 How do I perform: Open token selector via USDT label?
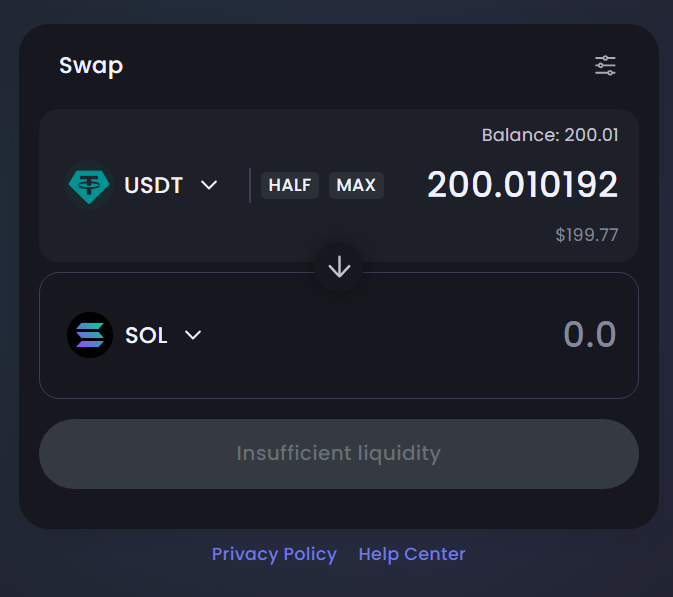[154, 185]
